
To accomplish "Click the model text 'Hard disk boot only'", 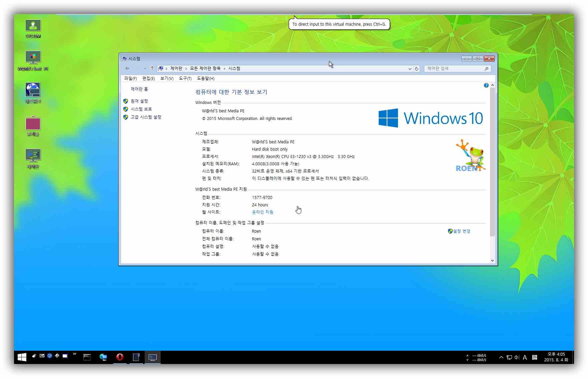I will pyautogui.click(x=270, y=149).
